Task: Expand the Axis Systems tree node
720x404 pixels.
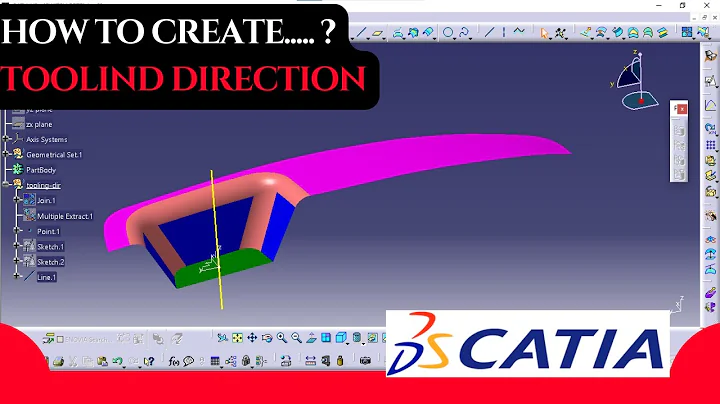Action: tap(6, 139)
